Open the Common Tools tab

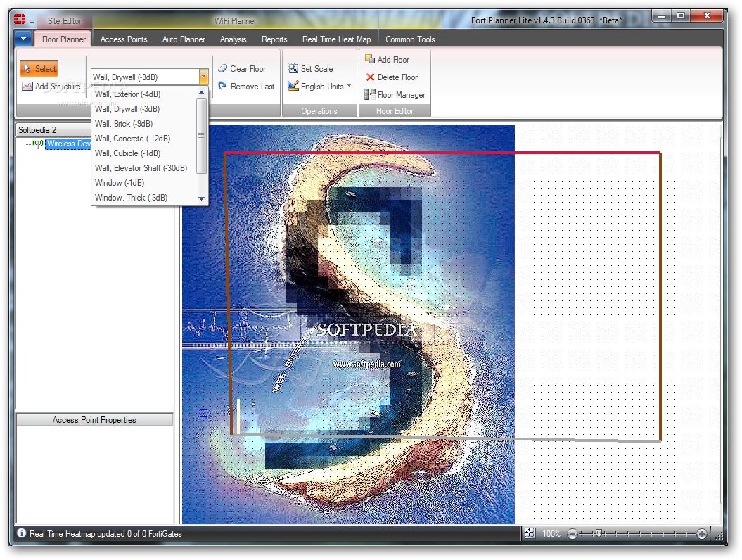[x=410, y=39]
